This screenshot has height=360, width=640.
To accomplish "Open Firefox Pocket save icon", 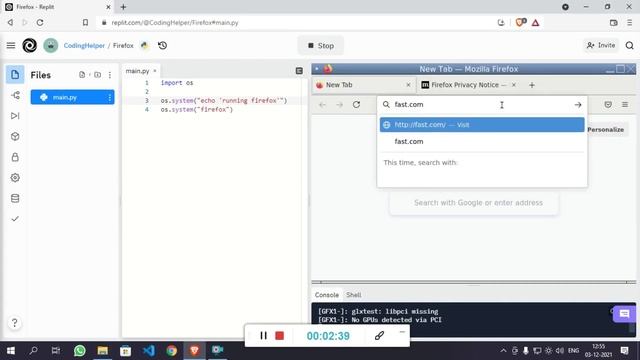I will point(608,104).
